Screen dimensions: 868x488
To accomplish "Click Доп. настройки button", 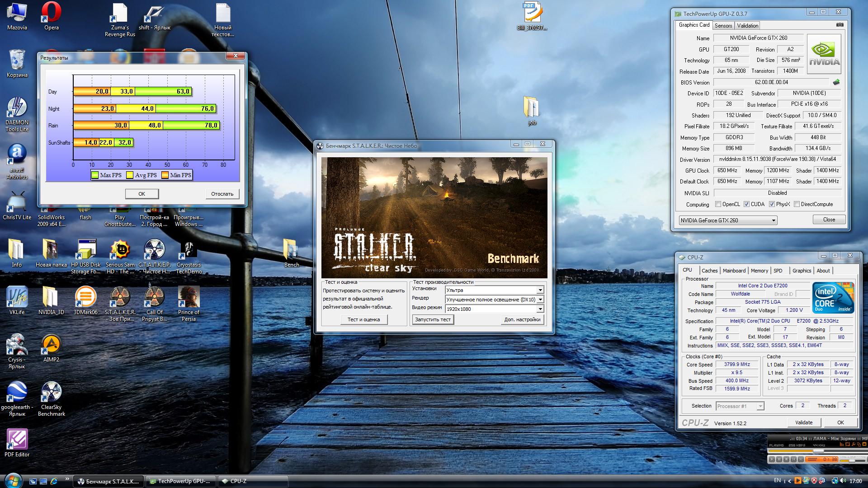I will pos(522,319).
